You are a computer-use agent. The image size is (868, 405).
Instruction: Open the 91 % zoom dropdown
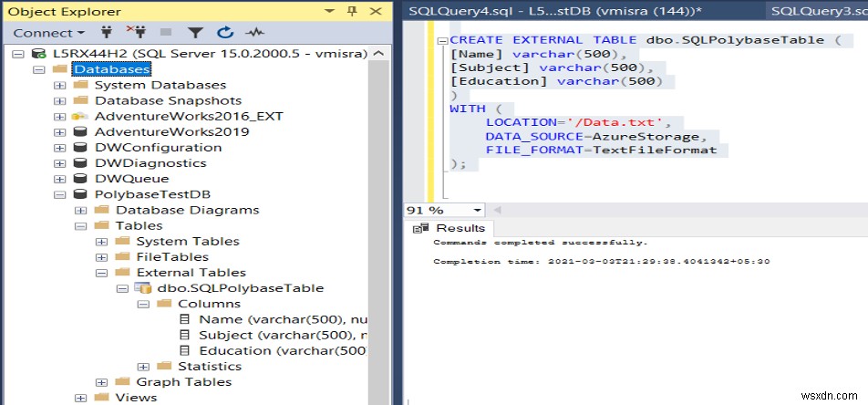(x=477, y=210)
